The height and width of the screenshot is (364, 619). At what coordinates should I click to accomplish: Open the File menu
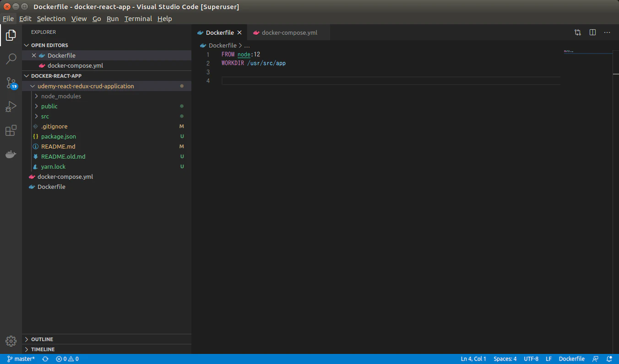[8, 19]
